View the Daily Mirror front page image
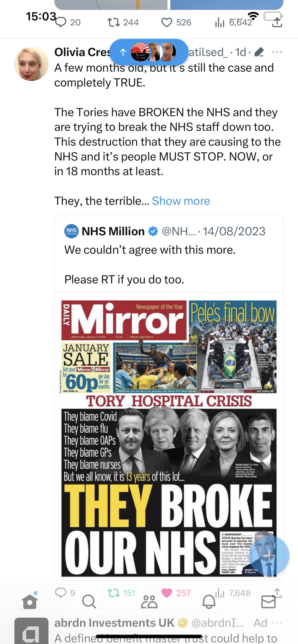Screen dimensions: 298x644 (169, 438)
